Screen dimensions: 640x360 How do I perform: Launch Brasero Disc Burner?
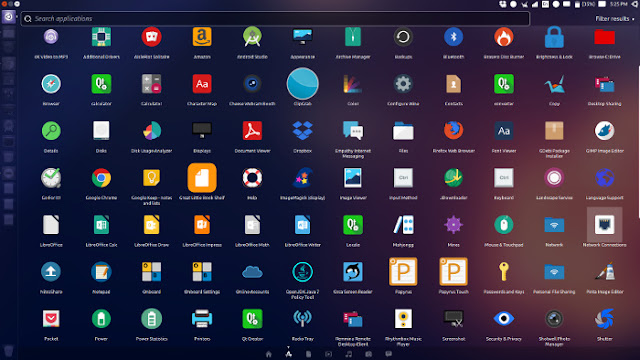[504, 37]
